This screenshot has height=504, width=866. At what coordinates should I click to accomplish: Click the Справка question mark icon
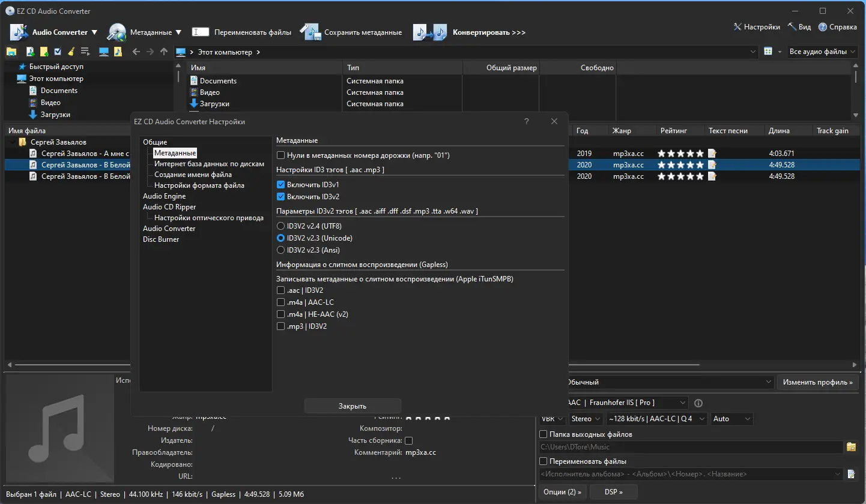point(823,27)
